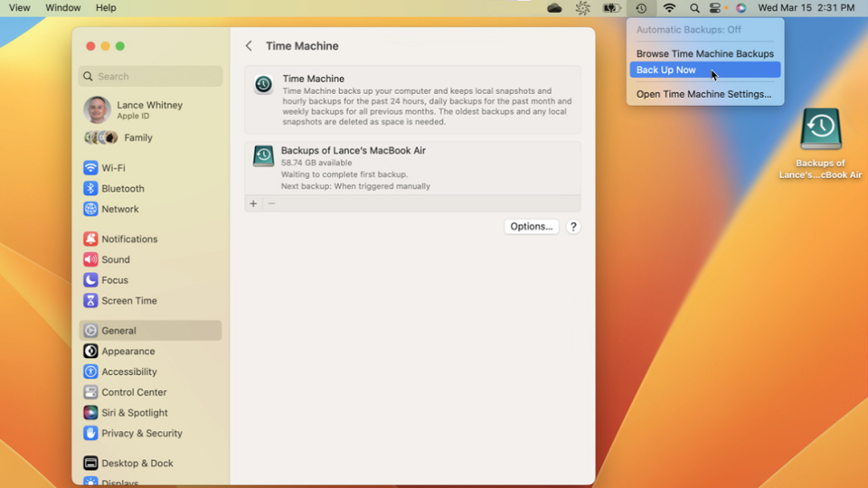Open Wi-Fi settings in sidebar
Image resolution: width=868 pixels, height=488 pixels.
113,168
